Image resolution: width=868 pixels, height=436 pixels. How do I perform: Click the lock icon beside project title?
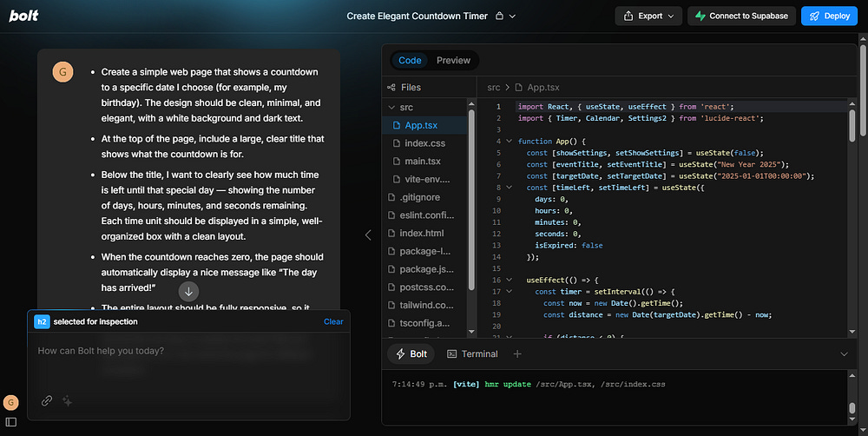click(x=499, y=16)
